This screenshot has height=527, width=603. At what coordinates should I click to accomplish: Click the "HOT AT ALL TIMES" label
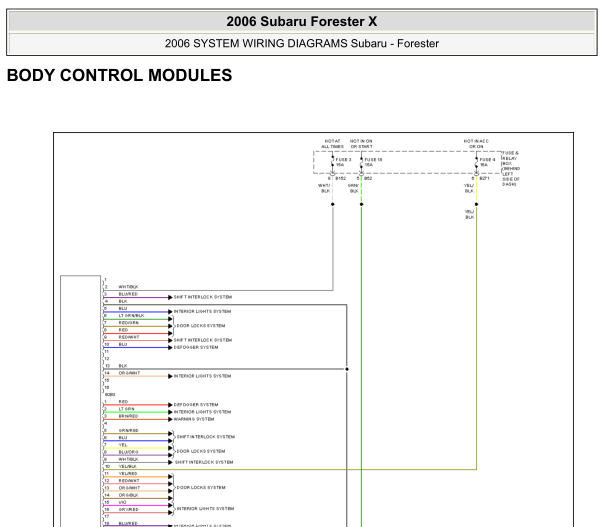pyautogui.click(x=332, y=144)
